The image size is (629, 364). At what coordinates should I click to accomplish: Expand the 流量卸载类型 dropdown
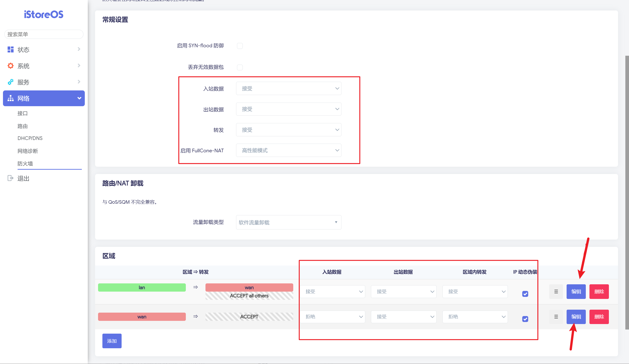288,222
